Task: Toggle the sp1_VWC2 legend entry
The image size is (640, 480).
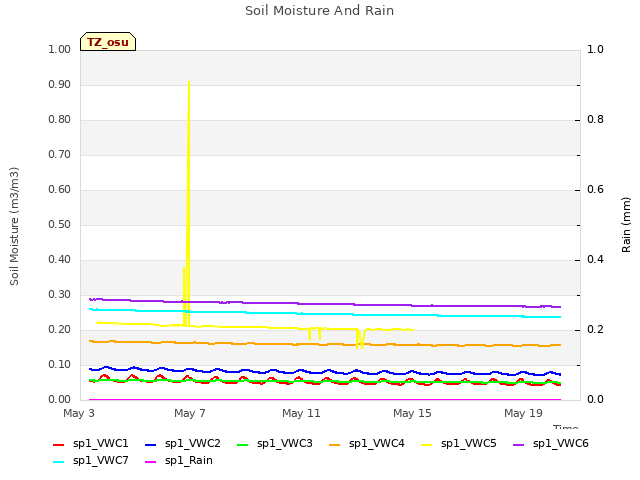Action: click(x=182, y=444)
